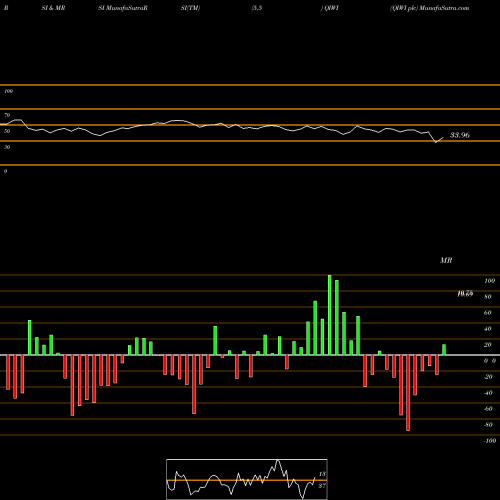The width and height of the screenshot is (500, 500).
Task: Click the MR axis label -100
Action: click(490, 441)
